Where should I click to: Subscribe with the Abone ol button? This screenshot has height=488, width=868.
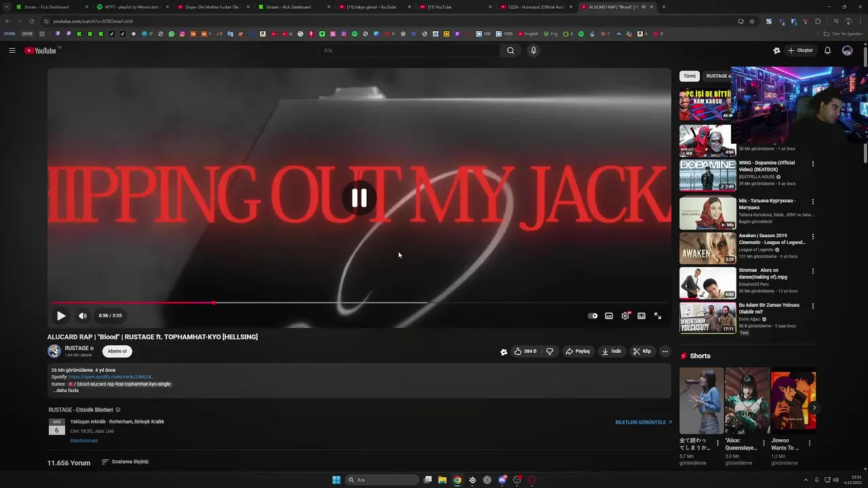pyautogui.click(x=117, y=351)
